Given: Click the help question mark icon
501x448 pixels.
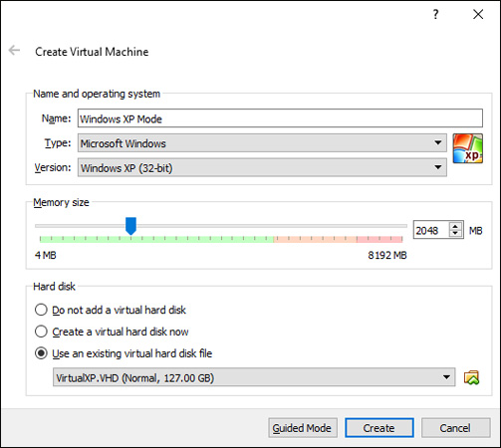Looking at the screenshot, I should [435, 14].
